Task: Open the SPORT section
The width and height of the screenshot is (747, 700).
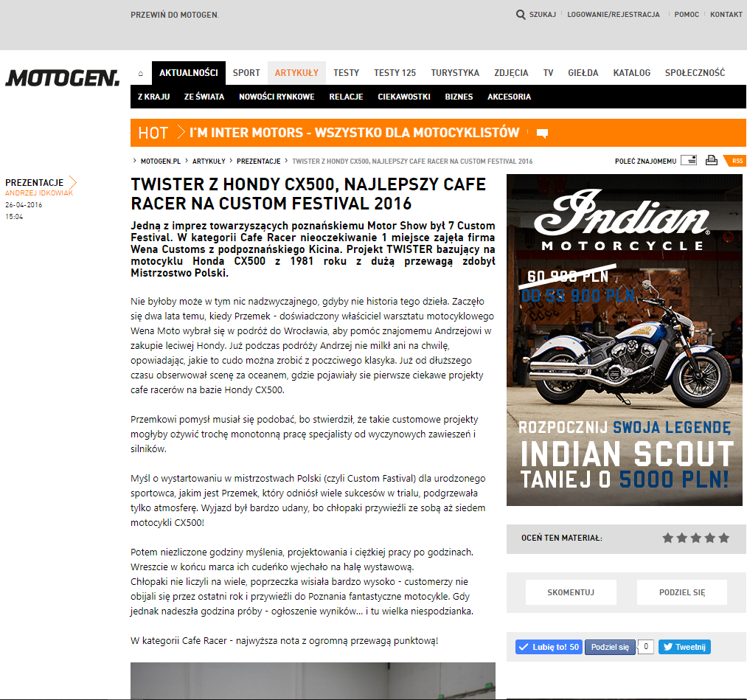Action: (x=246, y=73)
